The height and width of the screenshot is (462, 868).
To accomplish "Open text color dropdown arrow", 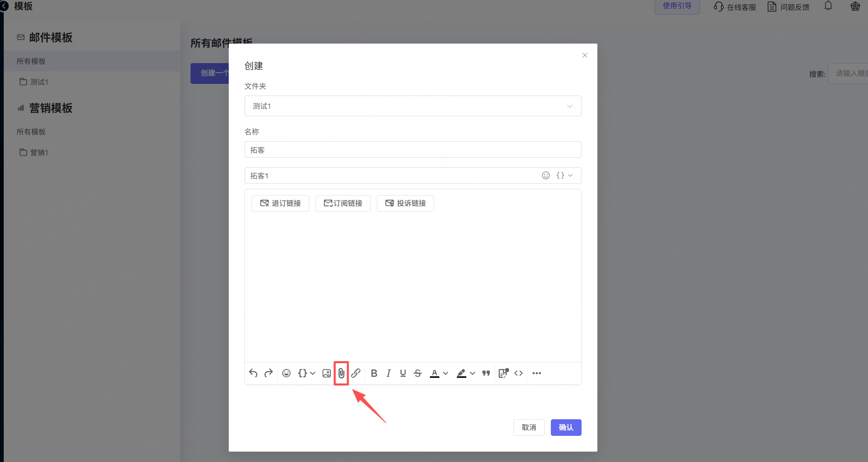I will coord(445,373).
